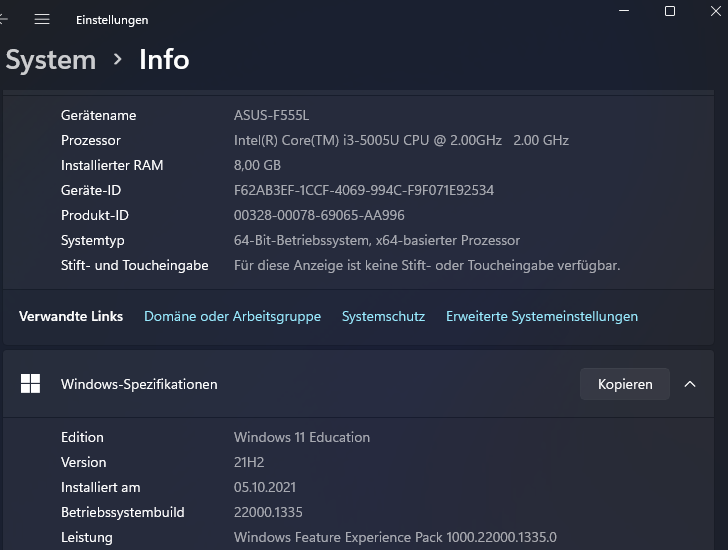The image size is (728, 550).
Task: Click the Windows logo icon beside Windows-Spezifikationen
Action: pos(31,384)
